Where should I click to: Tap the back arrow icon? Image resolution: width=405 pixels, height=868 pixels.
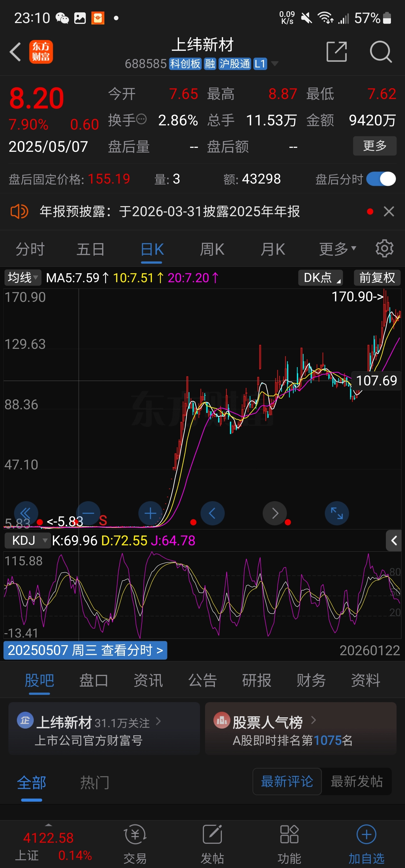coord(15,52)
